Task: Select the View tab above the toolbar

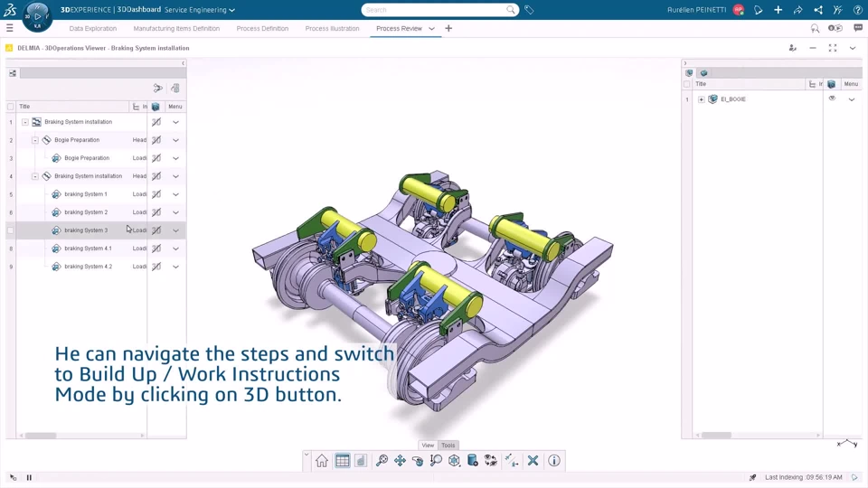Action: [428, 445]
